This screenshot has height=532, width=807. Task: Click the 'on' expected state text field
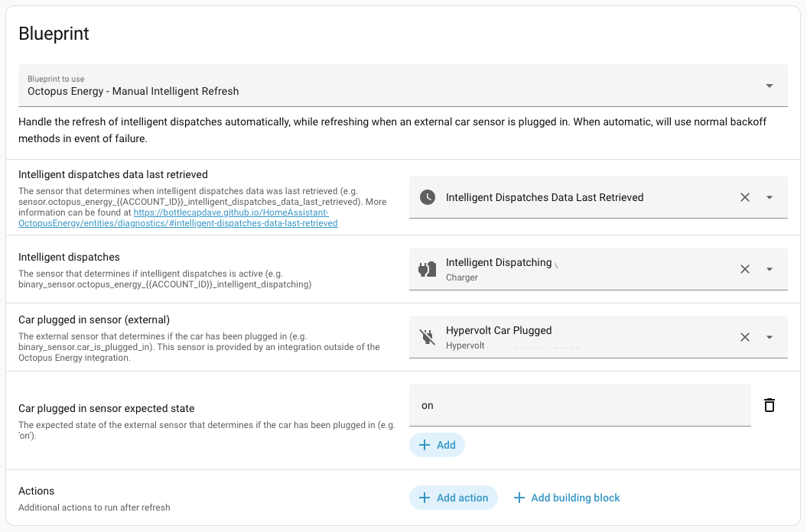580,405
